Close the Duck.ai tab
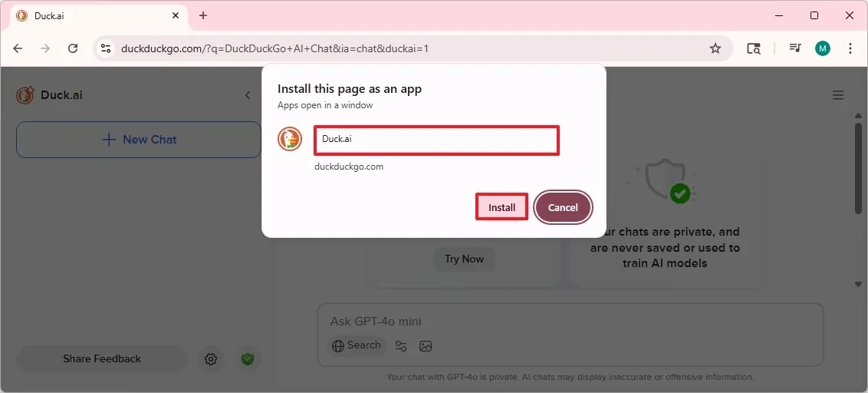This screenshot has height=393, width=868. click(x=176, y=15)
